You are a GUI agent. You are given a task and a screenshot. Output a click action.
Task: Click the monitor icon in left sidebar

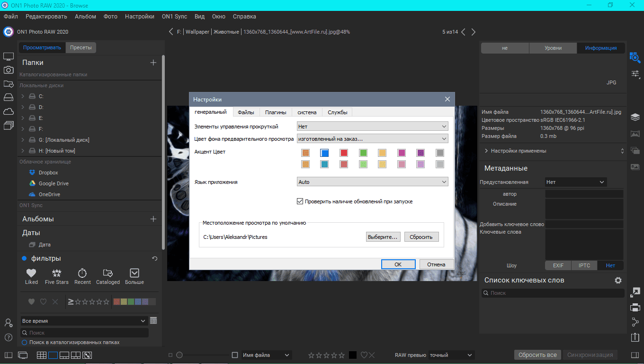[x=8, y=56]
